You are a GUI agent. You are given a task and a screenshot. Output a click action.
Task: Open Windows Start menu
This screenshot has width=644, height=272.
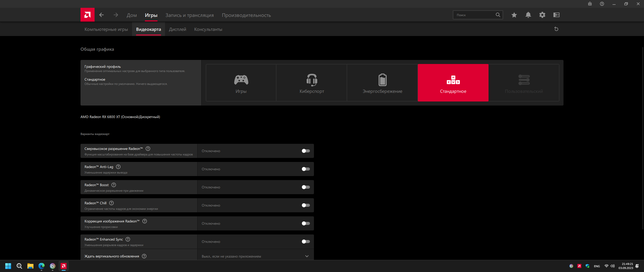8,266
